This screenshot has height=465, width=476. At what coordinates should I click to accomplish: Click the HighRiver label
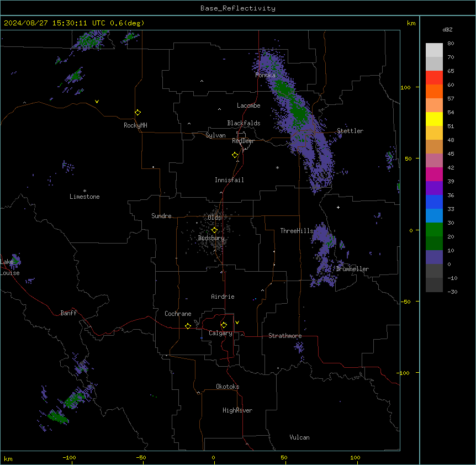(x=237, y=410)
